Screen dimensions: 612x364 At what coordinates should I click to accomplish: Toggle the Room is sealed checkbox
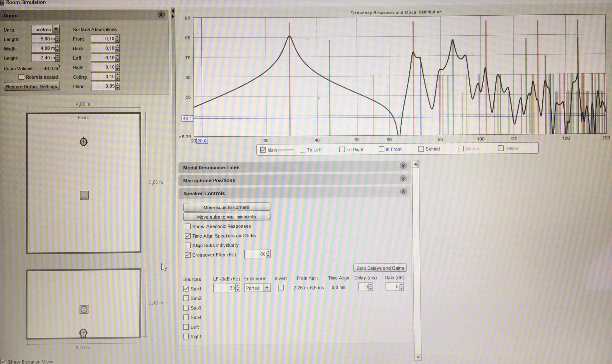pos(21,77)
